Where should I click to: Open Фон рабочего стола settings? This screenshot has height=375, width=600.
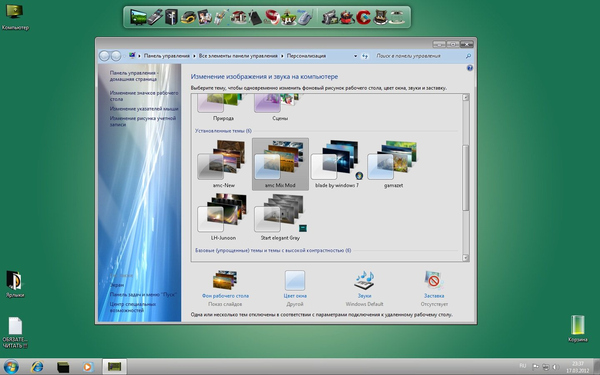coord(225,288)
